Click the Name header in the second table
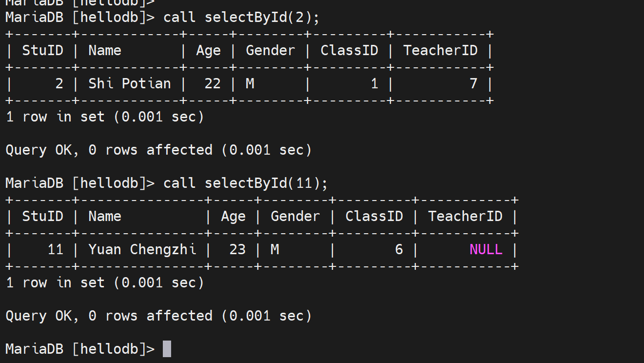This screenshot has width=644, height=363. click(105, 217)
